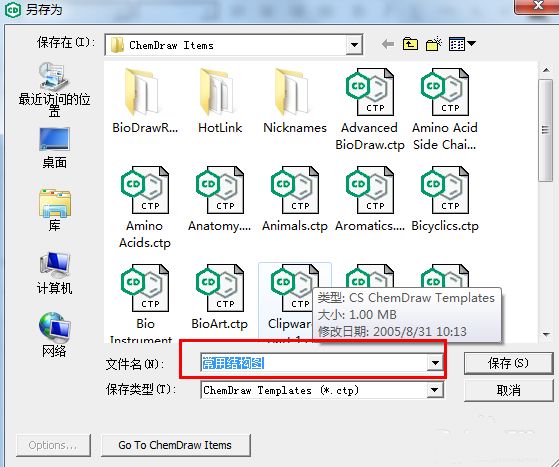Select the Advanced BioDraw.ctp file
The width and height of the screenshot is (559, 467).
pos(370,110)
